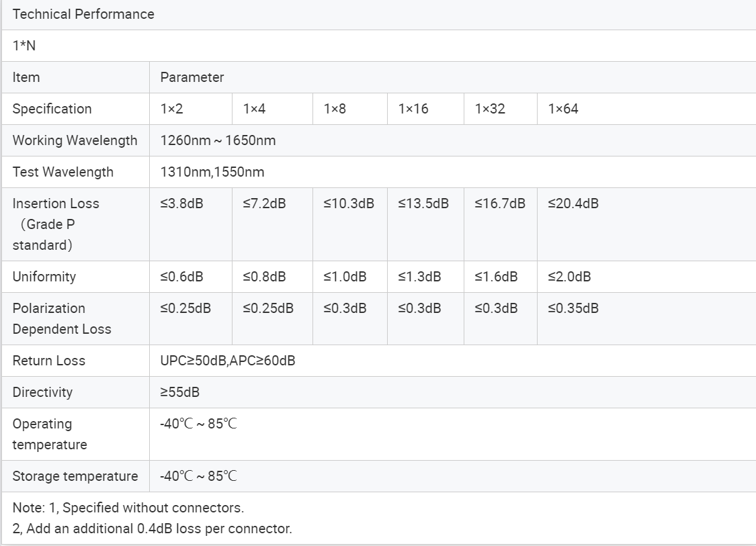
Task: Select the Return Loss UPC≥50dB,APC≥60dB value
Action: coord(228,361)
